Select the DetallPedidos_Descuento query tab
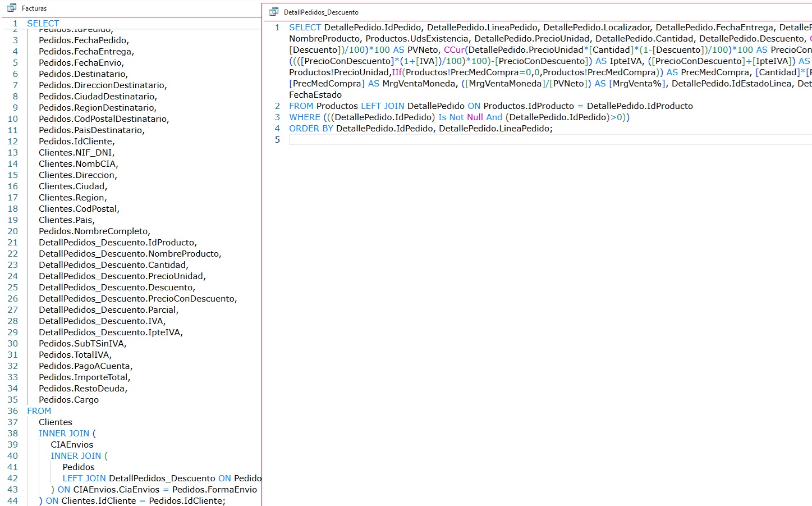812x506 pixels. pyautogui.click(x=321, y=12)
